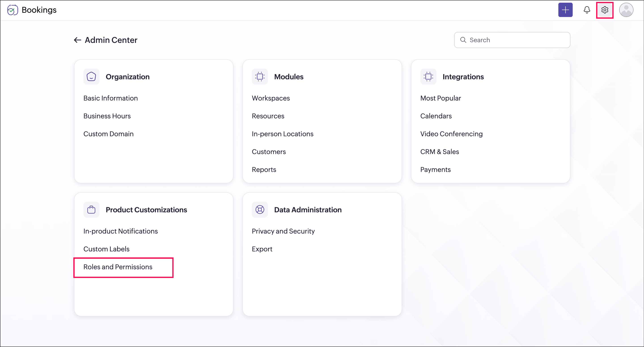The width and height of the screenshot is (644, 347).
Task: Open the settings gear icon
Action: click(604, 10)
